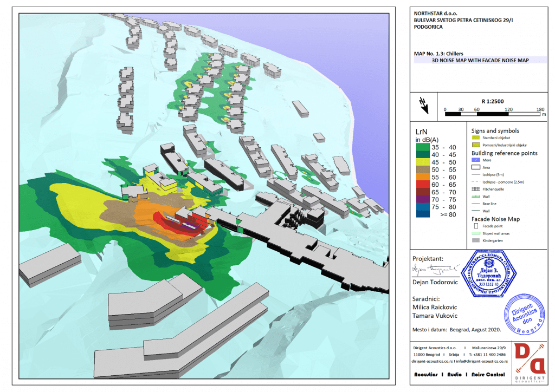Click the Area outline box symbol
This screenshot has width=555, height=392.
tap(475, 168)
